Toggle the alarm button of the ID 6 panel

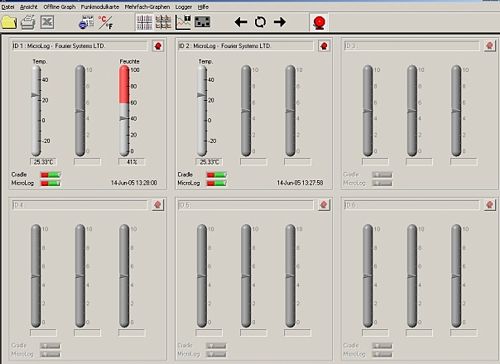pyautogui.click(x=489, y=205)
